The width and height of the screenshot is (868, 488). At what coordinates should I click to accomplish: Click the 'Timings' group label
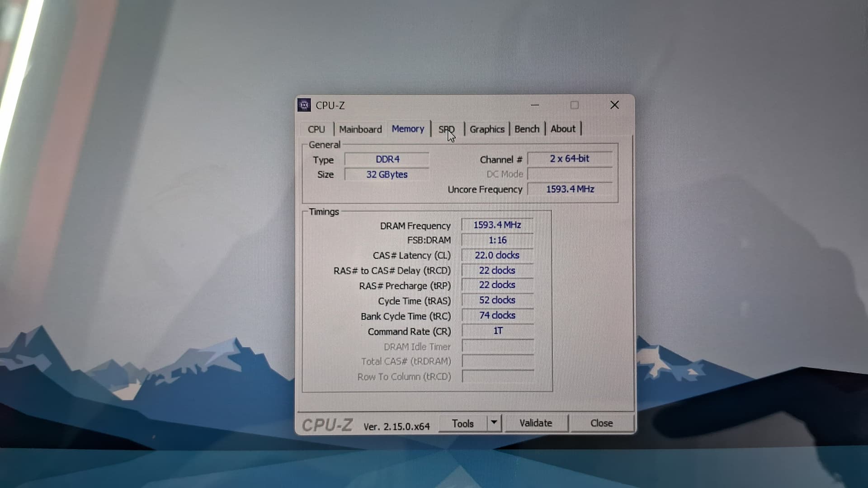[324, 212]
